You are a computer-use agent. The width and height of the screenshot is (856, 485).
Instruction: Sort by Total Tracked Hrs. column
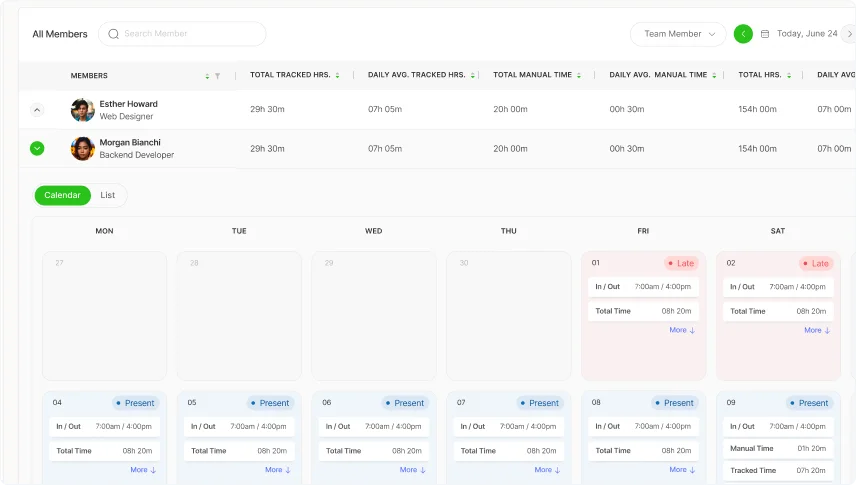(x=337, y=75)
